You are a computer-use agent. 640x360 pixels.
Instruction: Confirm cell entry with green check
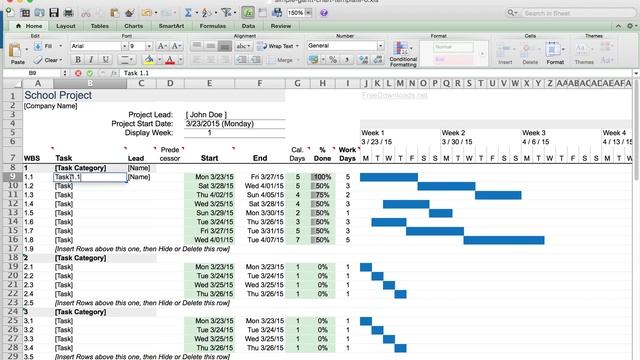tap(89, 73)
